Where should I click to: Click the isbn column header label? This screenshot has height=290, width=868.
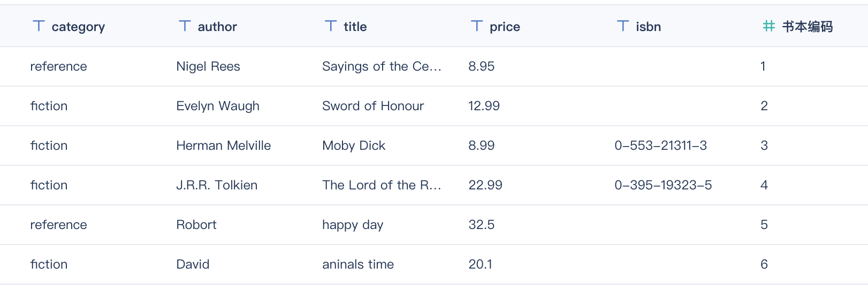click(648, 27)
